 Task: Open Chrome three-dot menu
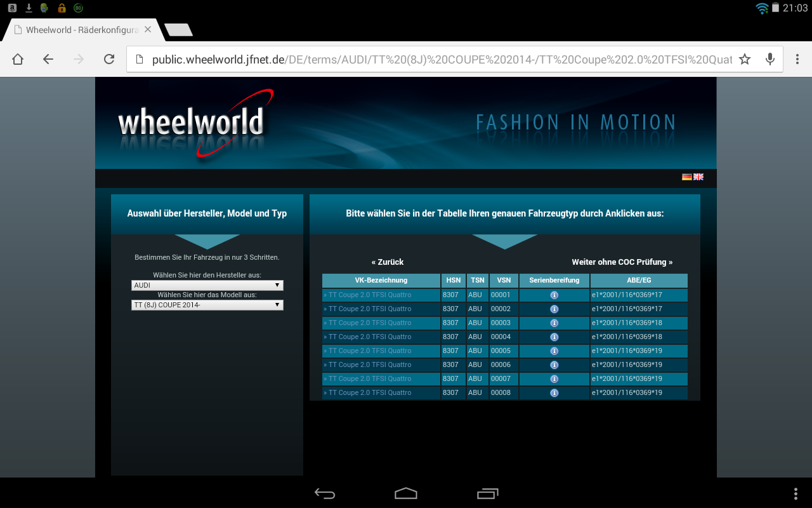797,59
